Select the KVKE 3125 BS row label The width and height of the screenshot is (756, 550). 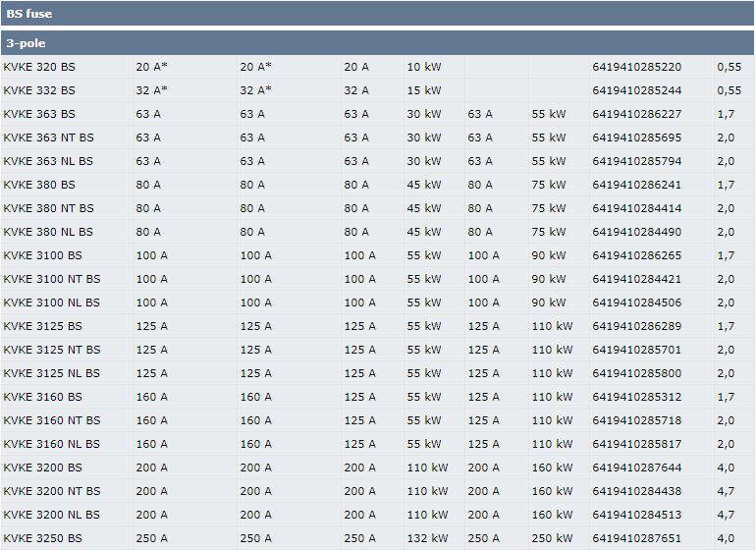pos(42,327)
